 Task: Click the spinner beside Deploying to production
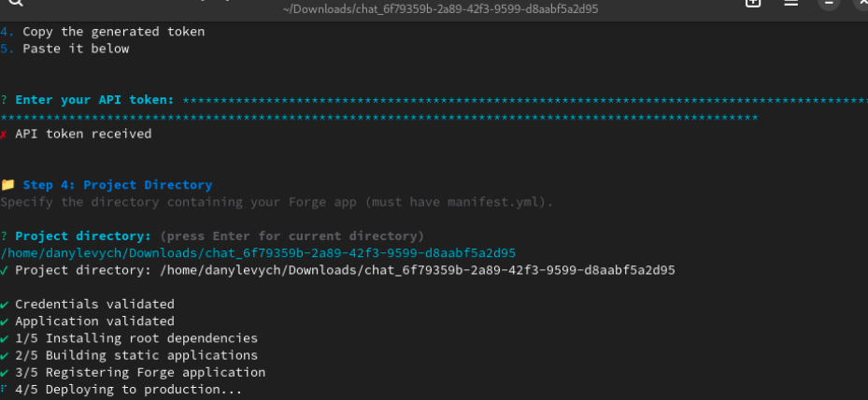pos(5,389)
